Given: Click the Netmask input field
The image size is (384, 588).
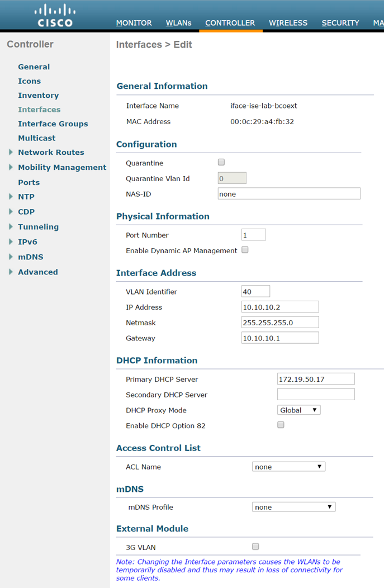Looking at the screenshot, I should click(x=280, y=322).
